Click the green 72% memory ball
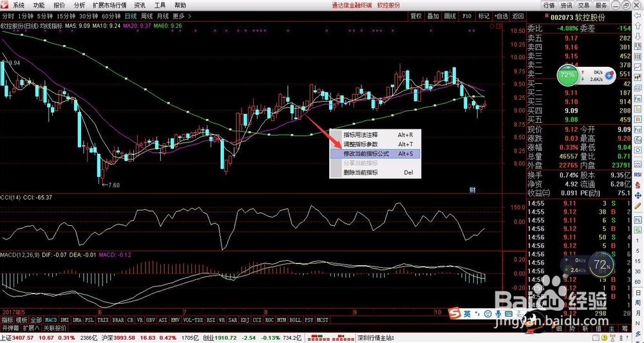This screenshot has height=343, width=644. pos(567,75)
